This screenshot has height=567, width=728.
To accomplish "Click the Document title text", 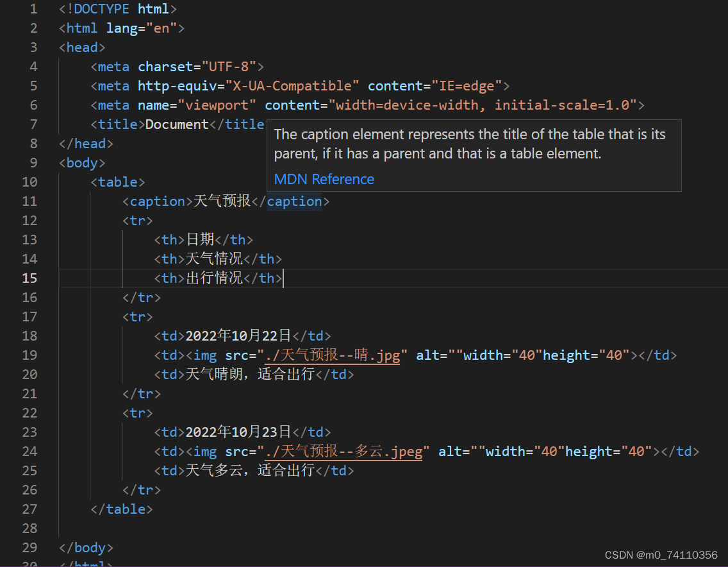I will pos(177,124).
